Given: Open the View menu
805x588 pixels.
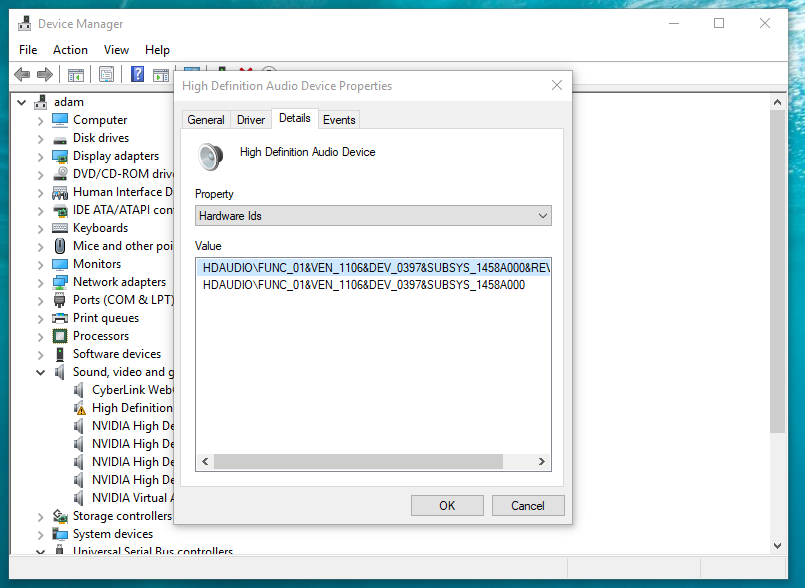Looking at the screenshot, I should point(116,50).
